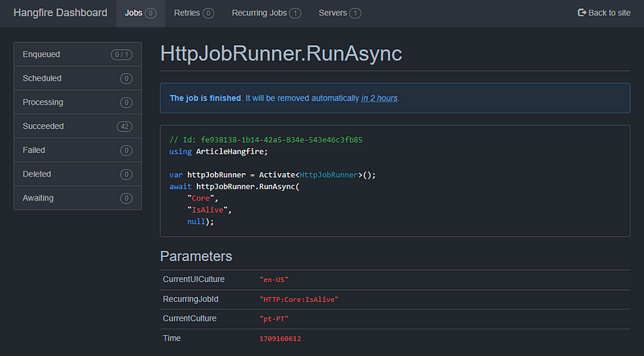Screen dimensions: 644x356
Task: Click the "IsAlive" string argument
Action: [x=209, y=210]
